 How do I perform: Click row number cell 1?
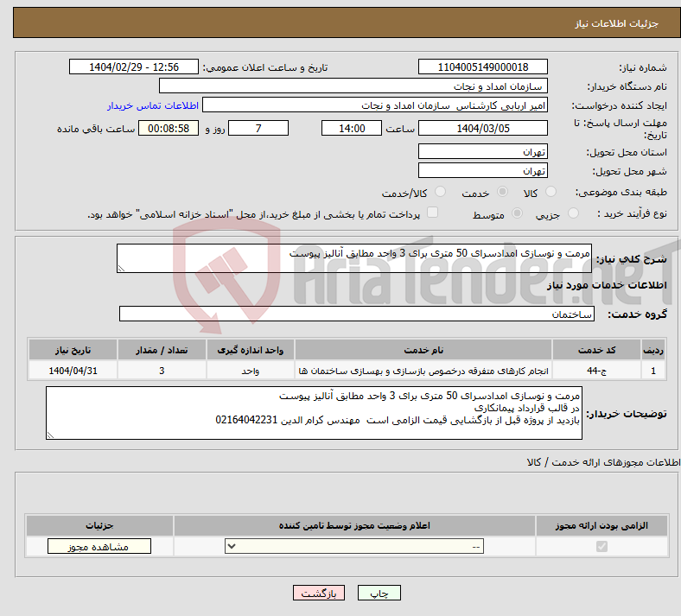[653, 371]
